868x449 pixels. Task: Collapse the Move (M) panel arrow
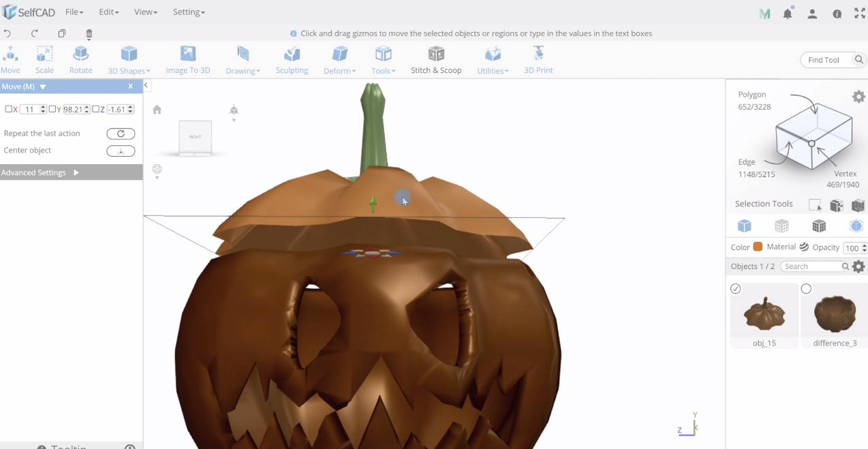click(x=43, y=87)
